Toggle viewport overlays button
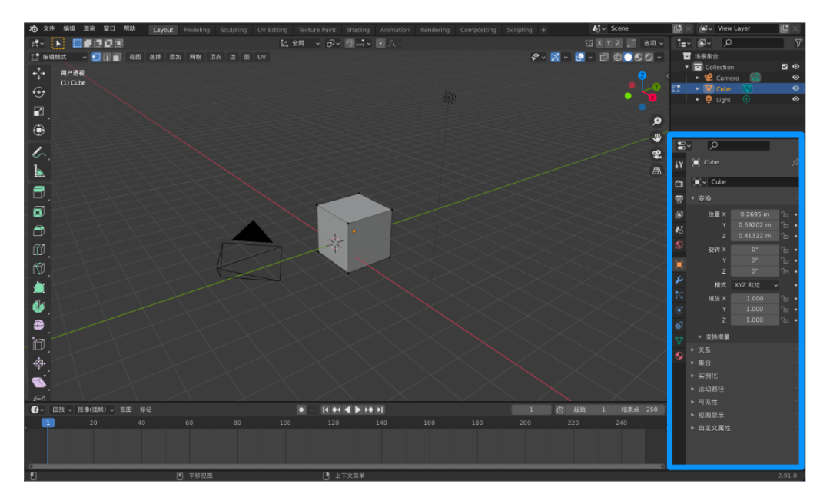The height and width of the screenshot is (504, 830). click(580, 57)
